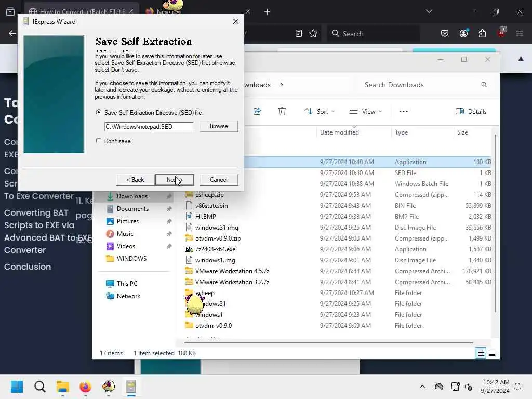This screenshot has width=532, height=399.
Task: Click pin icon next to Videos
Action: tap(169, 246)
